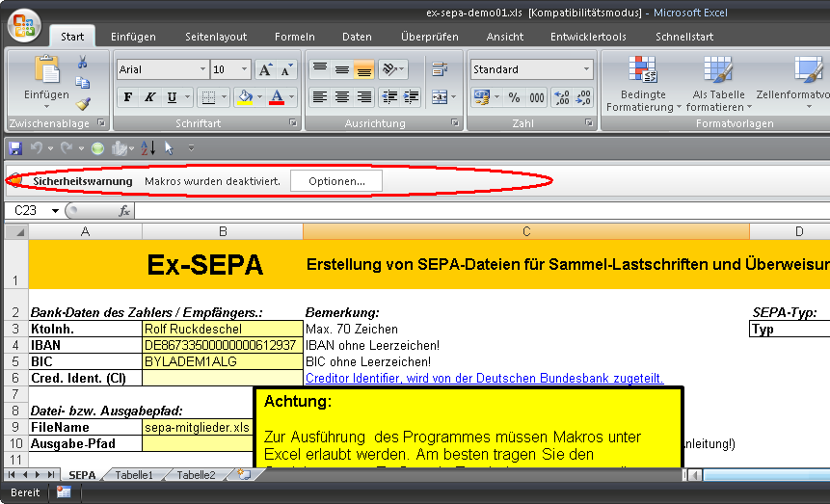
Task: Apply red font color with A icon
Action: (x=277, y=97)
